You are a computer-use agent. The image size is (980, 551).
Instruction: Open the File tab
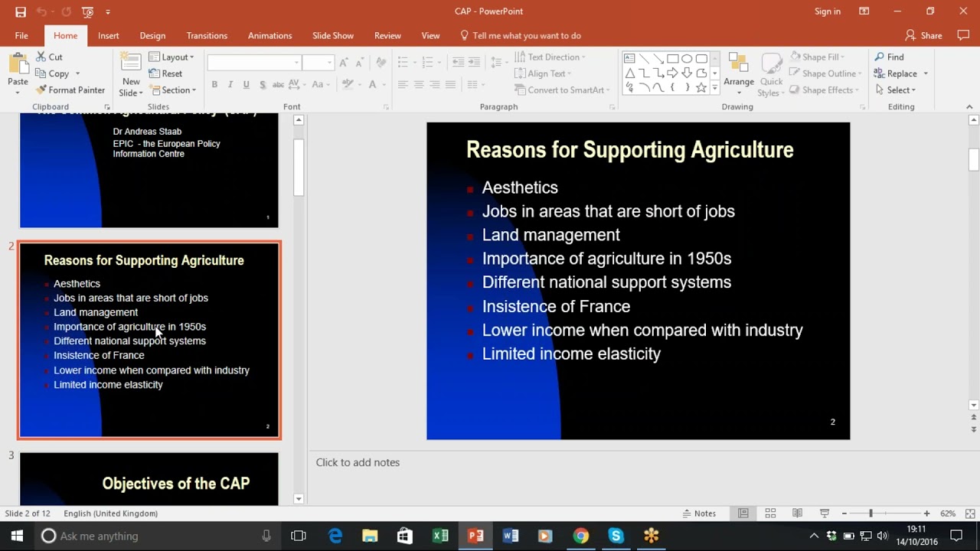pyautogui.click(x=21, y=35)
